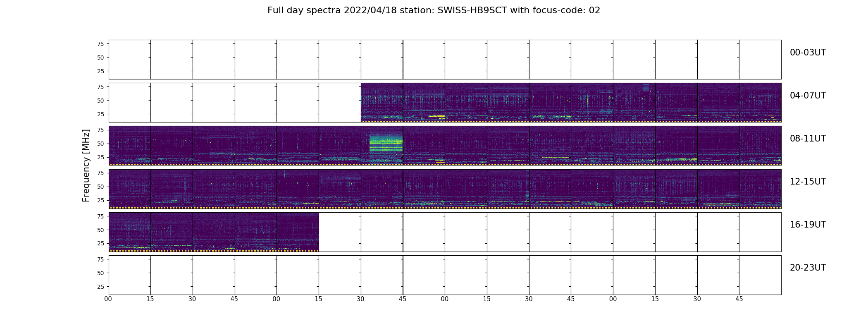Click the 75 tick of the 08-11UT row
868x331 pixels.
[100, 130]
